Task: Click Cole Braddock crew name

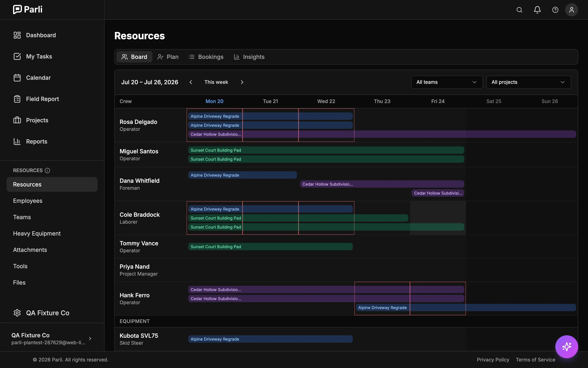Action: coord(139,214)
